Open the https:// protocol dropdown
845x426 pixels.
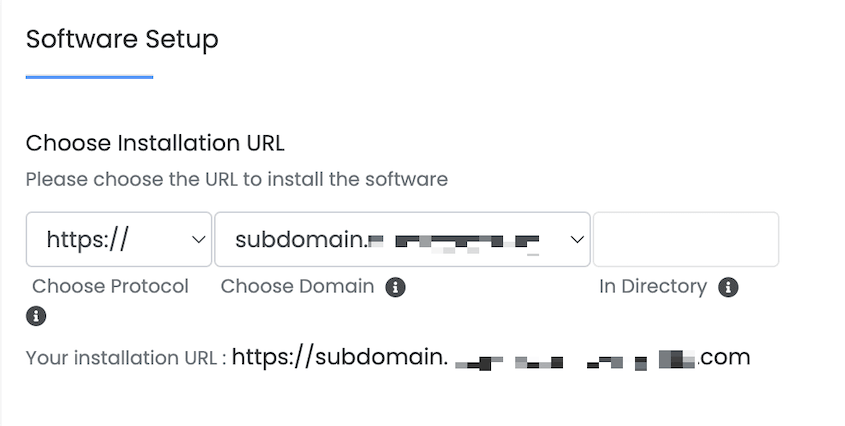point(118,239)
